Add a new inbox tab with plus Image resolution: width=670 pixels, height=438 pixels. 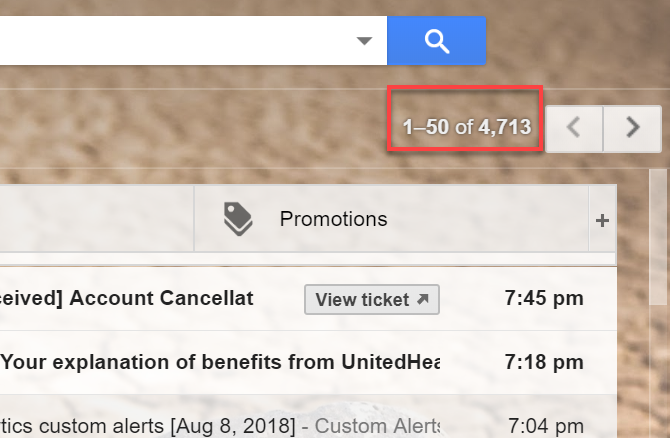(602, 220)
